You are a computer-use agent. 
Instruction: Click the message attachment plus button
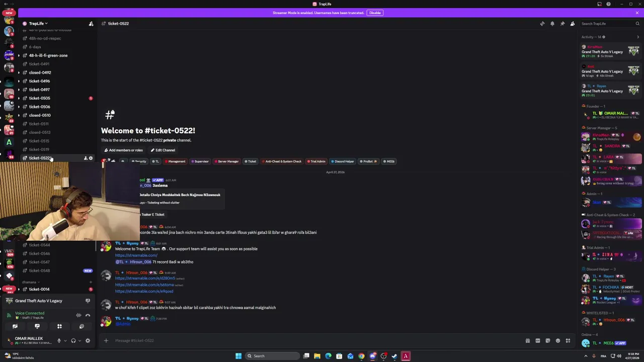106,340
